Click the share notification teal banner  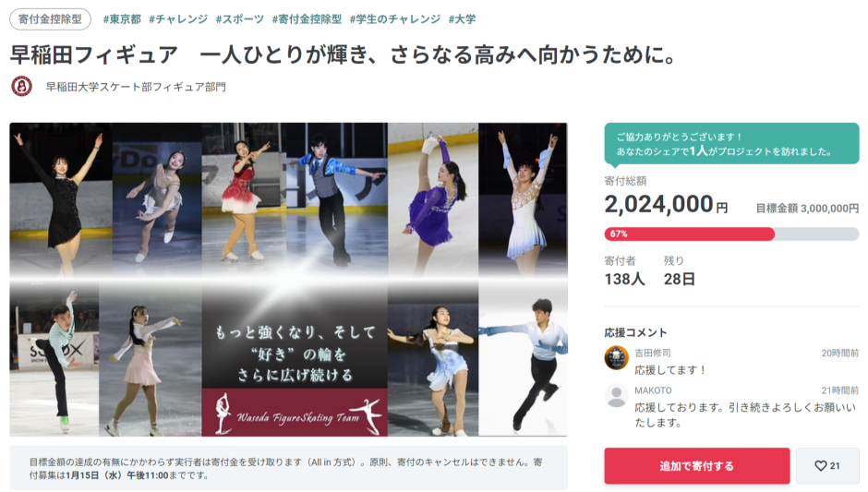click(x=731, y=143)
